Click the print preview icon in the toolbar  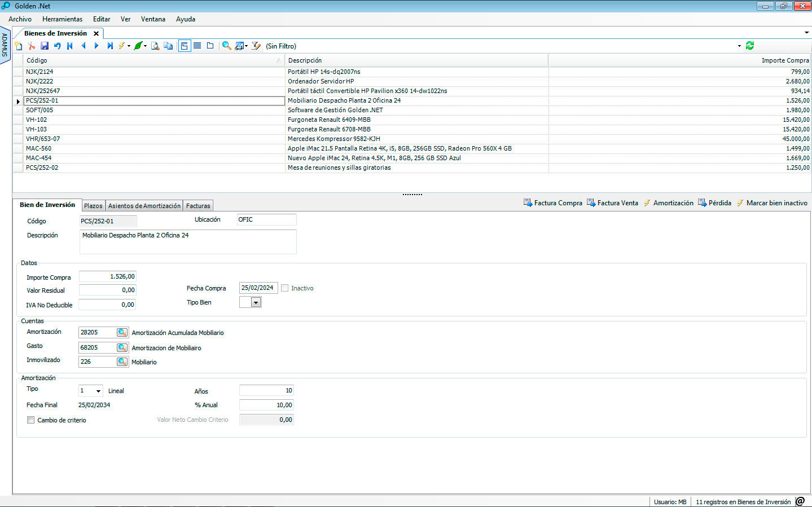coord(155,46)
